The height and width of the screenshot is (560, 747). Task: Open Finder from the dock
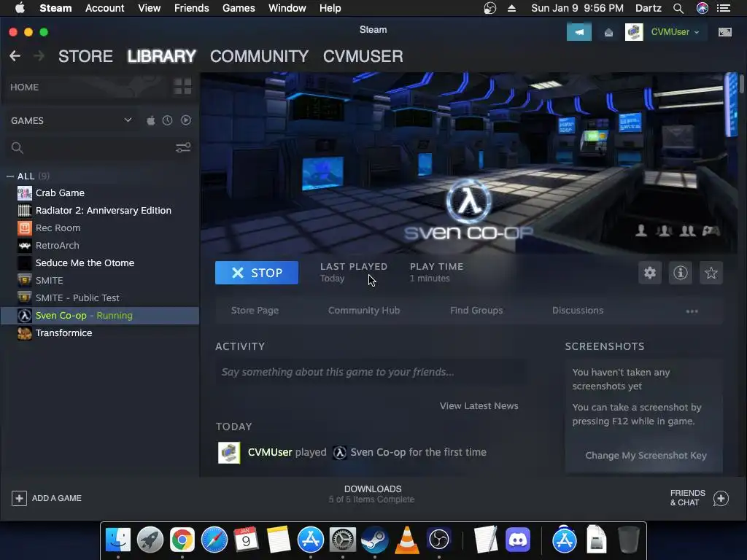pos(117,540)
